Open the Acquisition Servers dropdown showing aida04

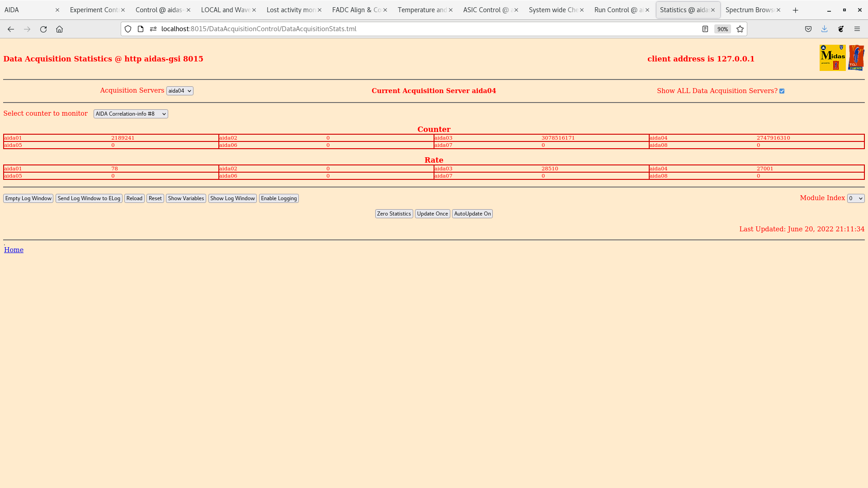[x=180, y=91]
